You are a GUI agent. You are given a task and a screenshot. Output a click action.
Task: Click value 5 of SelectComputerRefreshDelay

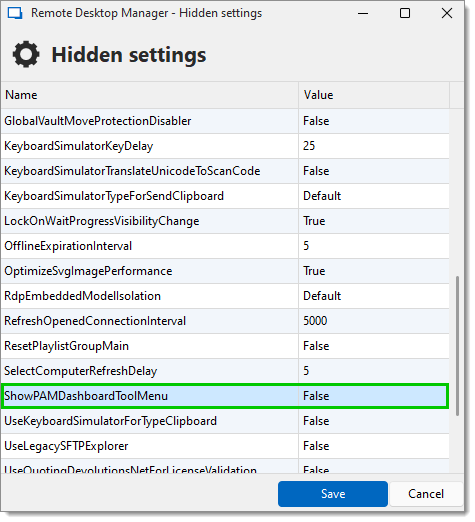(307, 372)
